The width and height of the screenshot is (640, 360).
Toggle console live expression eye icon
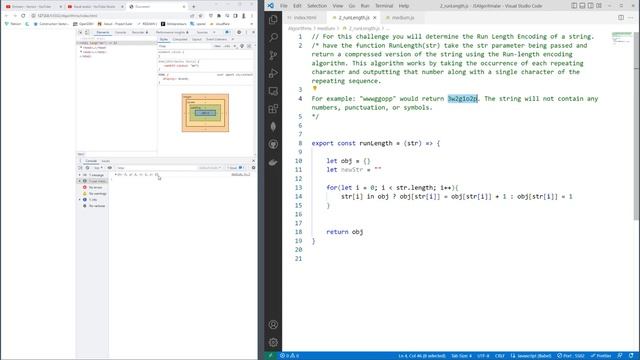click(x=109, y=168)
